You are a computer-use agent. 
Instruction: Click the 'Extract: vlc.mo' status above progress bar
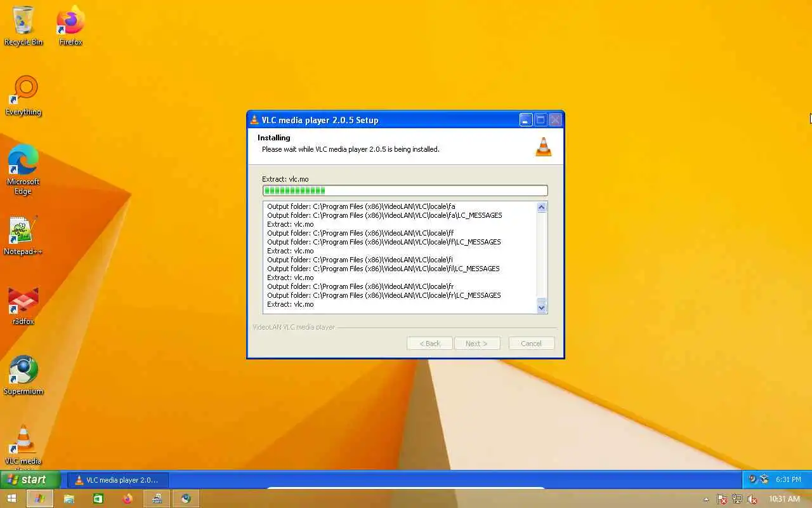point(285,179)
